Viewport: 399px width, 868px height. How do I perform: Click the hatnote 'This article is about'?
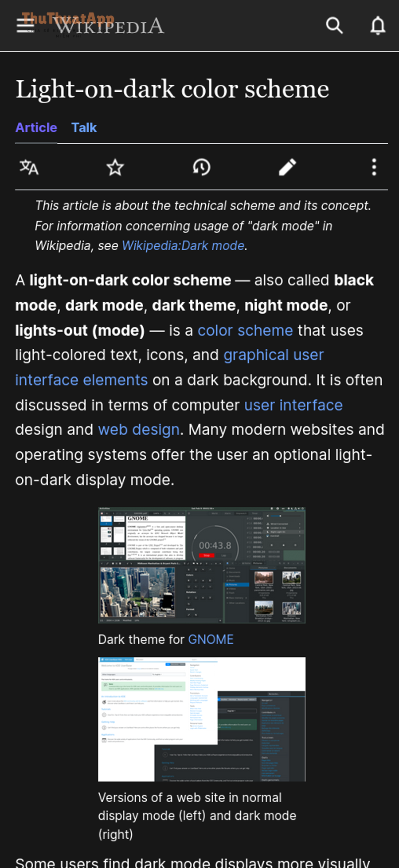click(x=203, y=225)
